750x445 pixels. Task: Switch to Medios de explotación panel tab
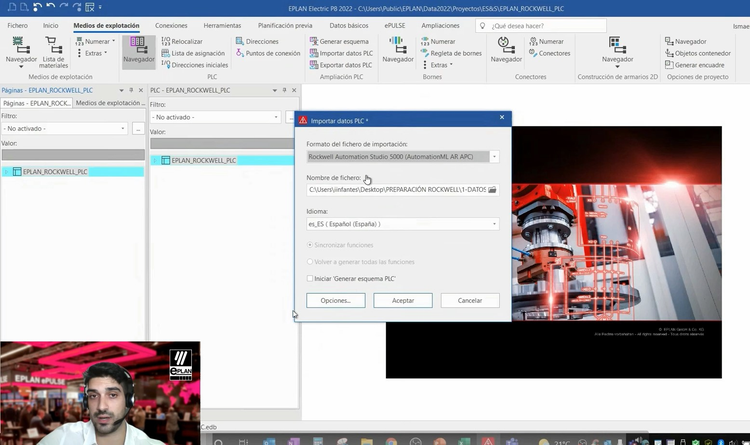point(110,103)
